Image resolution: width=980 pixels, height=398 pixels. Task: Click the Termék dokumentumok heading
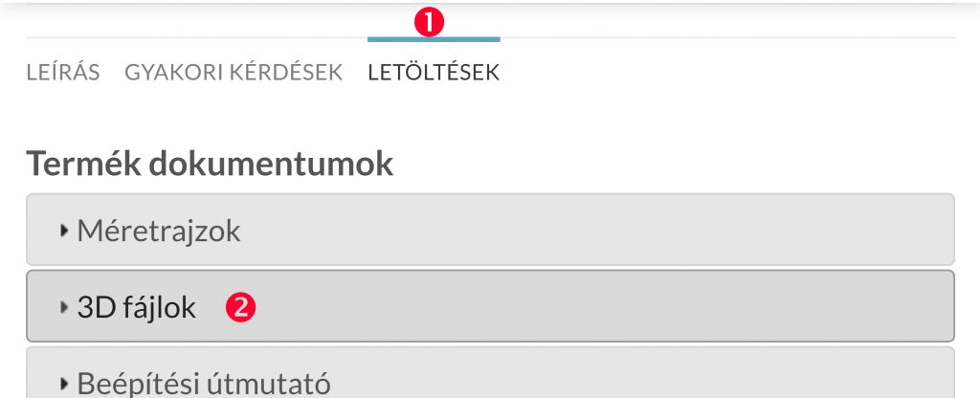pos(210,164)
